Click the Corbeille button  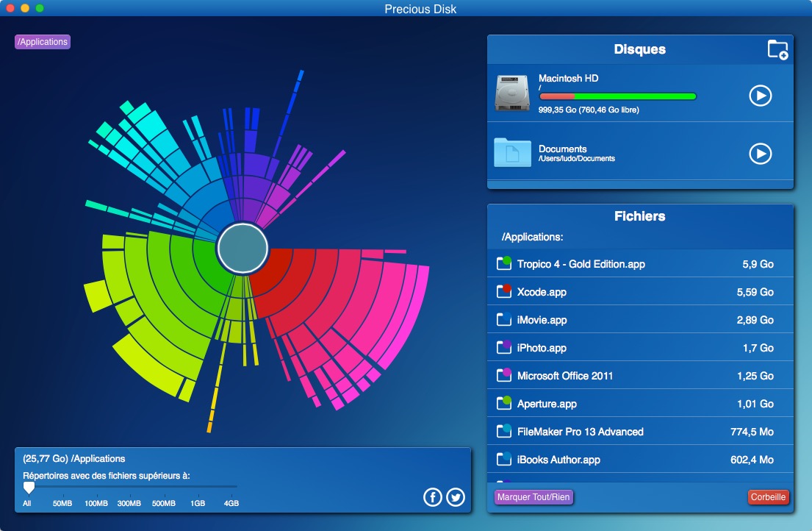pos(768,497)
